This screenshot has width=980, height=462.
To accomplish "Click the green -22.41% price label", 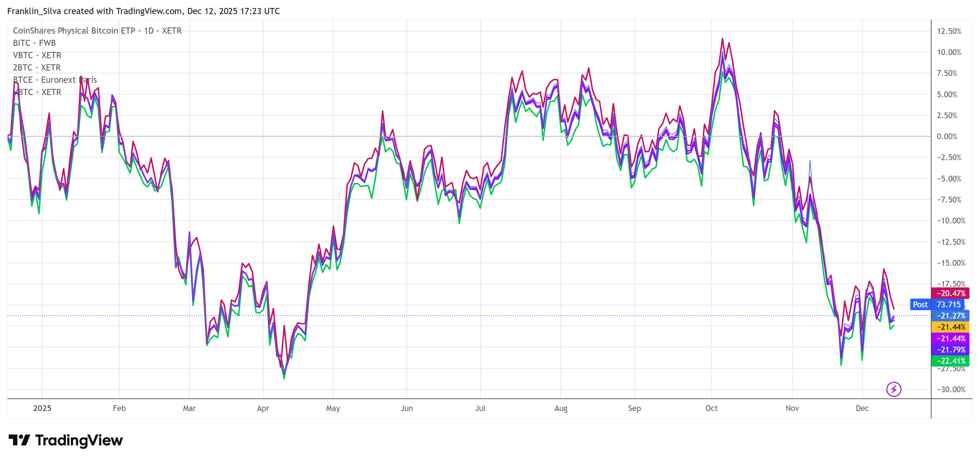I will click(x=950, y=360).
